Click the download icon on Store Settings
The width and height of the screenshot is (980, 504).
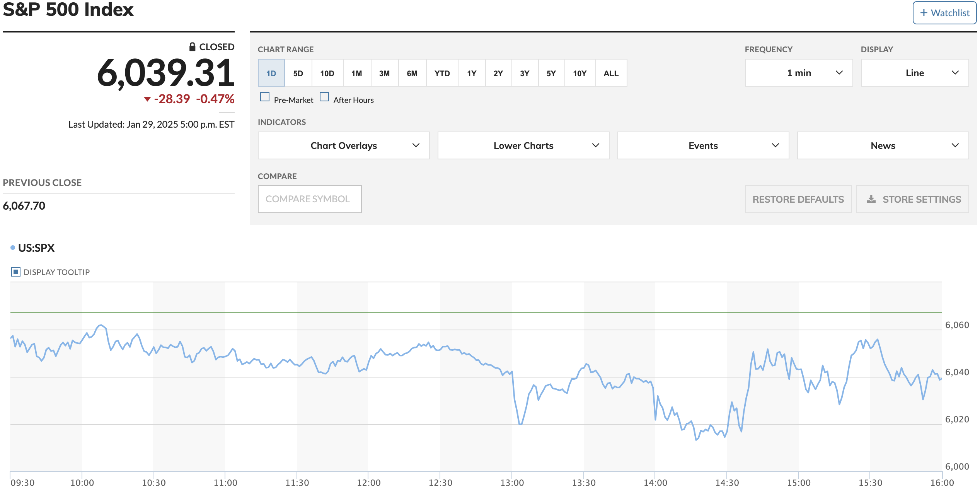coord(871,199)
